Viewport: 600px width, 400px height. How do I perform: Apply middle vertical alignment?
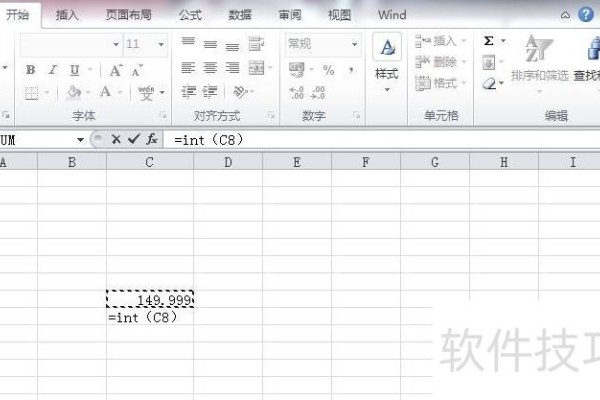click(x=210, y=45)
